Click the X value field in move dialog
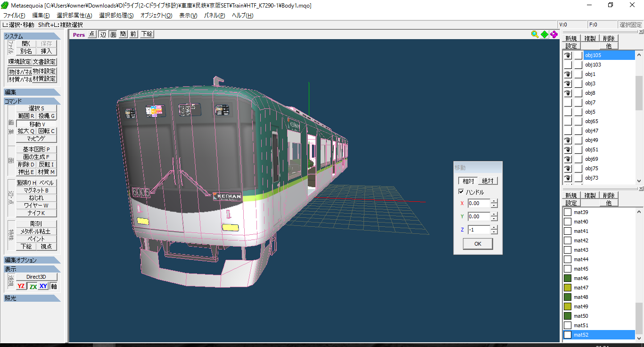 [x=479, y=203]
